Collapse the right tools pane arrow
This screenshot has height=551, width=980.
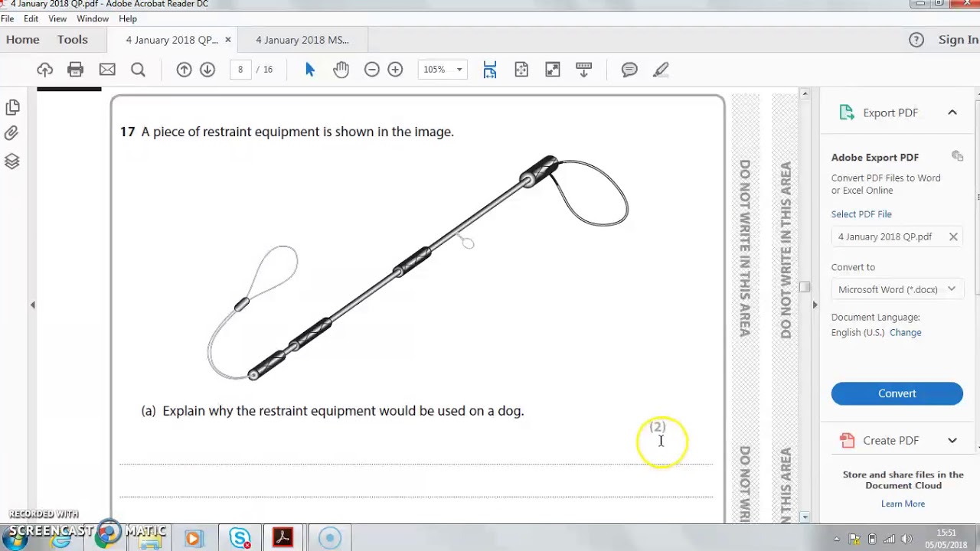[x=815, y=305]
